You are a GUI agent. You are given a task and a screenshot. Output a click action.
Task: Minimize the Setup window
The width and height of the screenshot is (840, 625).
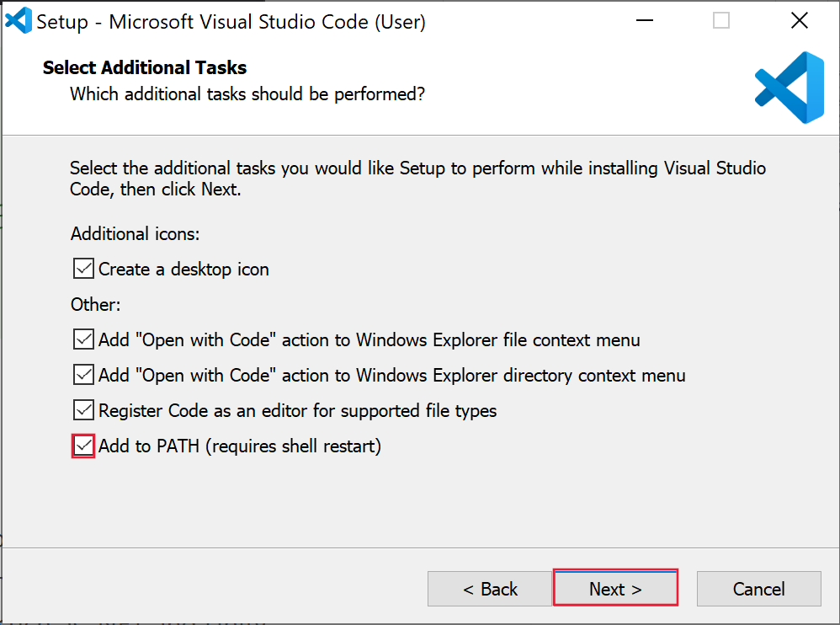(x=645, y=21)
